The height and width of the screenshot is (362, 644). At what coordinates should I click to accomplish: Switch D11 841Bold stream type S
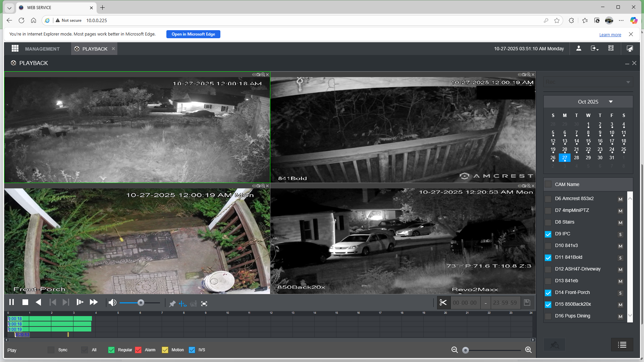[x=621, y=258]
